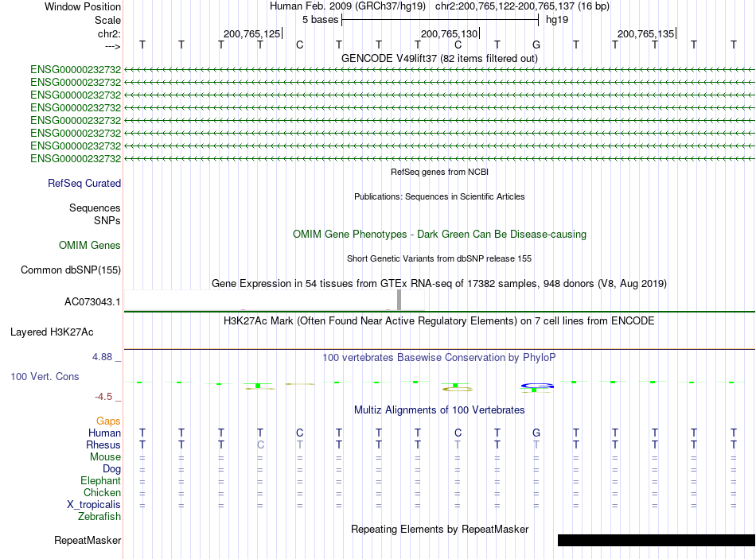
Task: Click the OMIM Genes track label
Action: [90, 245]
